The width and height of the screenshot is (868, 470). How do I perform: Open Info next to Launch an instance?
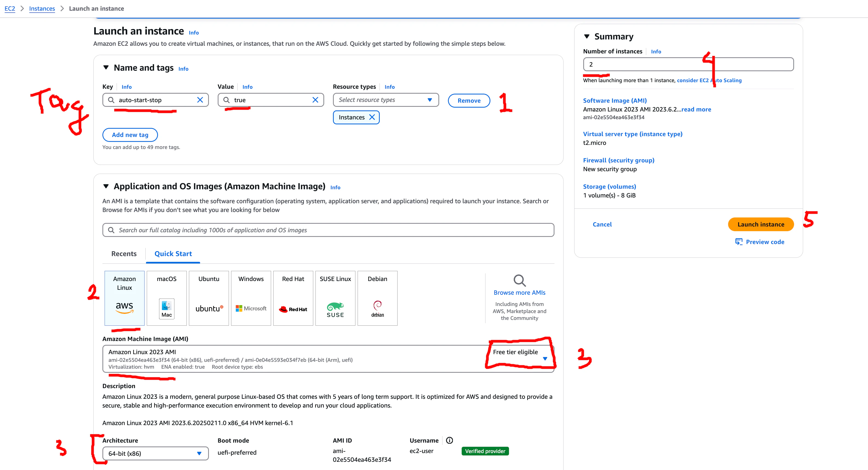pyautogui.click(x=194, y=33)
